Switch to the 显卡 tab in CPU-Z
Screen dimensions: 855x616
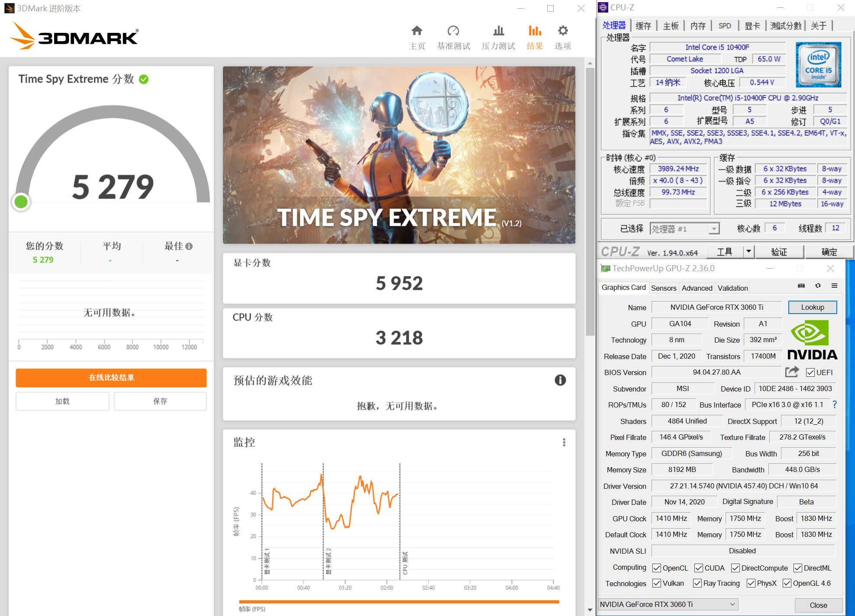752,26
